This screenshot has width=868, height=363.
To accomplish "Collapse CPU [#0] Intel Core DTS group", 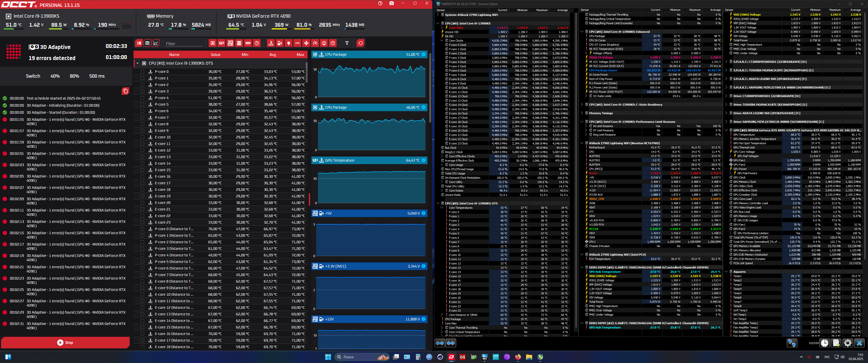I will 138,63.
